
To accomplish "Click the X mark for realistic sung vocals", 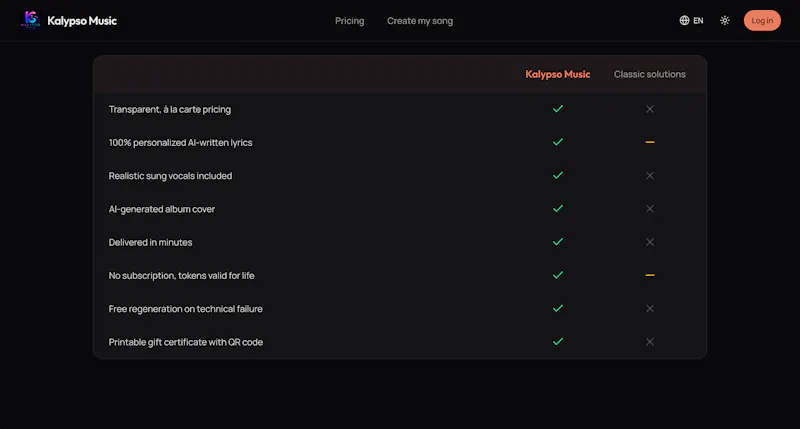I will click(649, 175).
